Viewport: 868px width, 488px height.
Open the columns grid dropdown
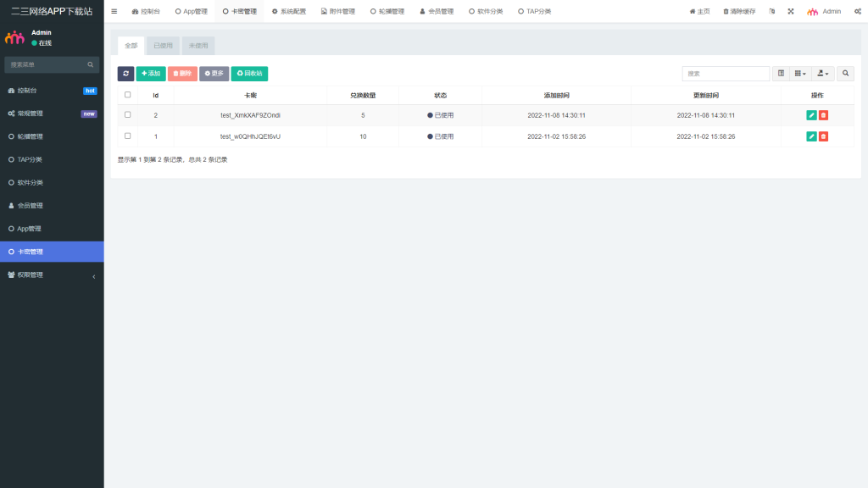click(x=800, y=74)
